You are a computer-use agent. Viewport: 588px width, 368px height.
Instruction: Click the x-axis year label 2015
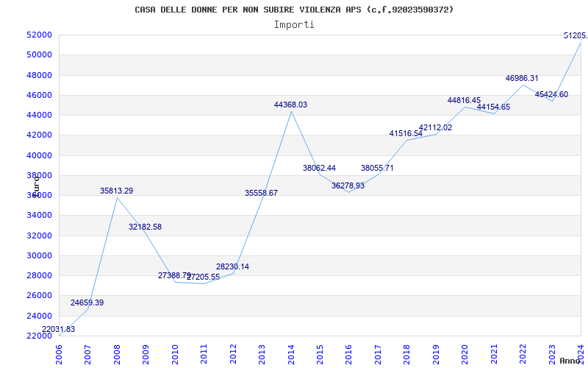click(320, 355)
